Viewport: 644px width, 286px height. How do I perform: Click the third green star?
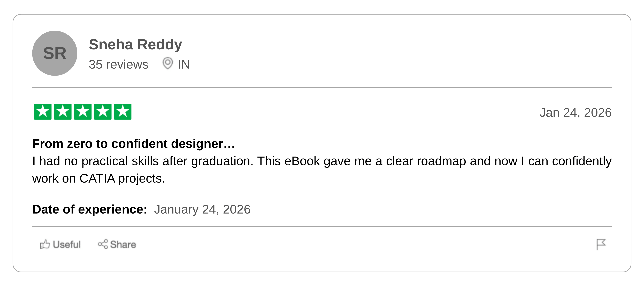[83, 112]
